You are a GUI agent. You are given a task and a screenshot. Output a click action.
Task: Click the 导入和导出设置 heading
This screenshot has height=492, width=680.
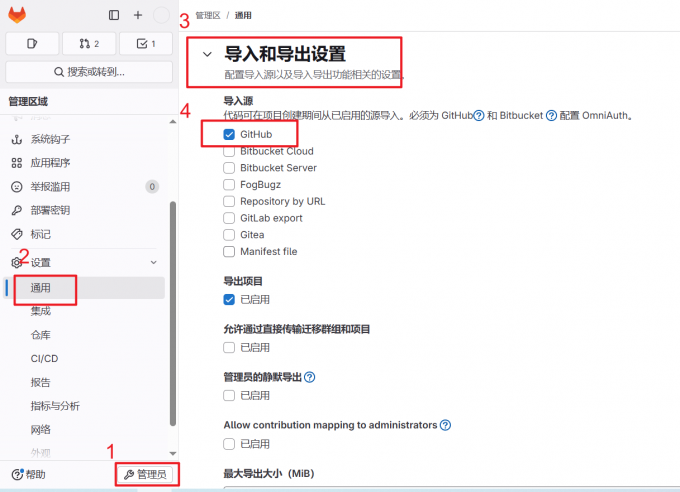point(285,54)
